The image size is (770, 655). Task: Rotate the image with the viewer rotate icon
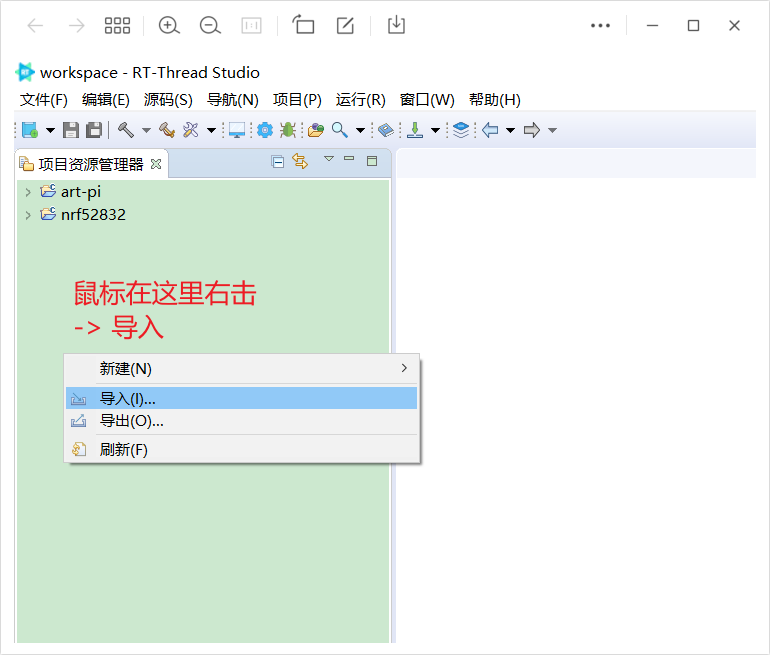pyautogui.click(x=303, y=26)
